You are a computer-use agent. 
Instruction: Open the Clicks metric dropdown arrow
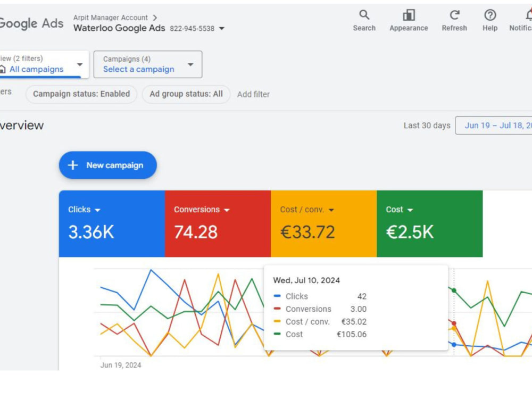tap(98, 210)
